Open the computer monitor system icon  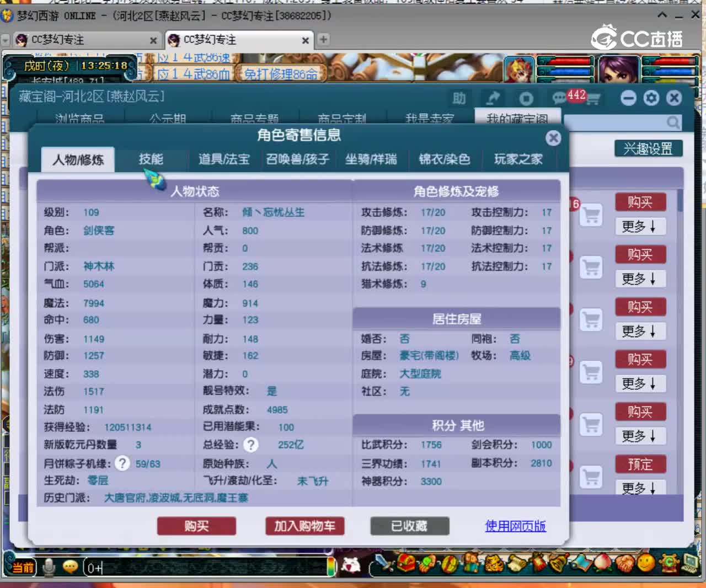(691, 563)
